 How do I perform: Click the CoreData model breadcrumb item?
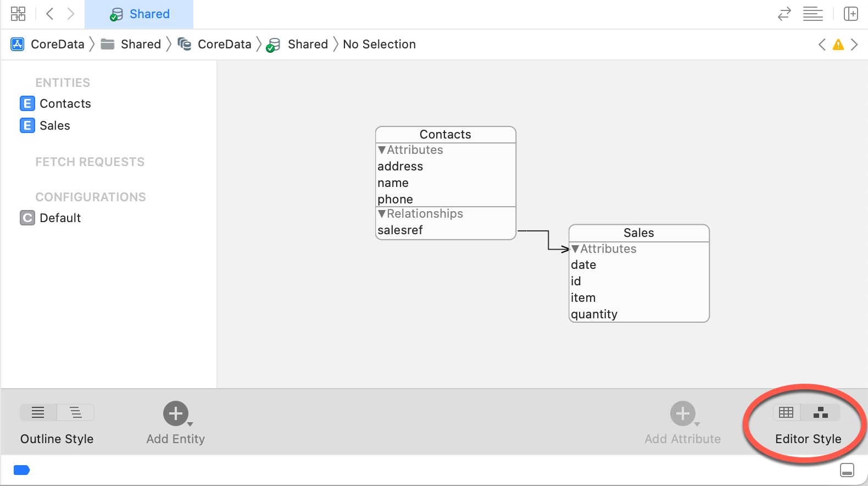click(x=215, y=44)
